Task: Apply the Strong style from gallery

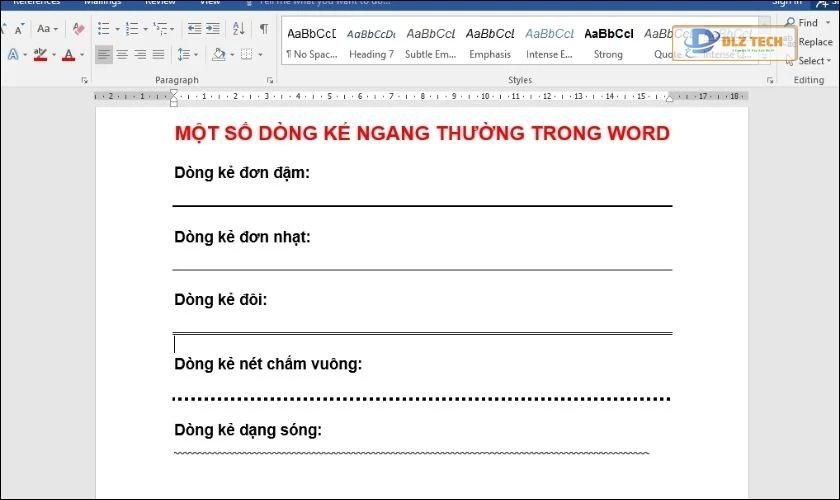Action: [608, 43]
